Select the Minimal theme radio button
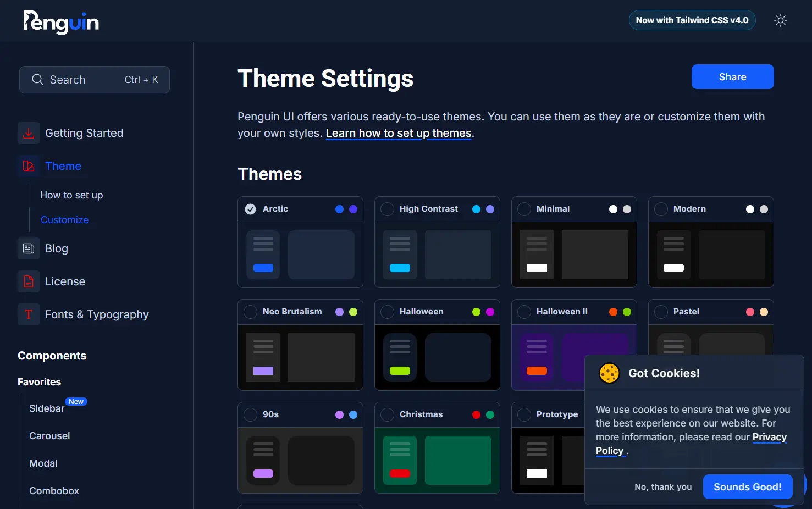The width and height of the screenshot is (812, 509). click(x=524, y=209)
